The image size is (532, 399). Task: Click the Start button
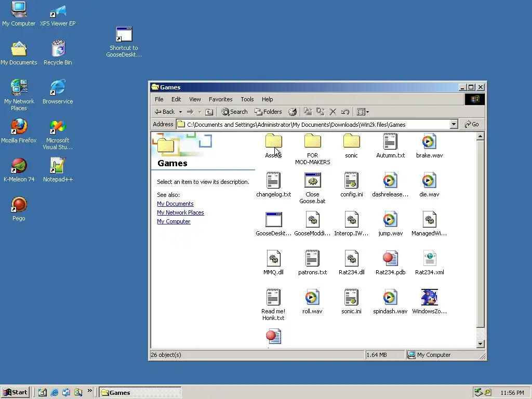point(15,392)
